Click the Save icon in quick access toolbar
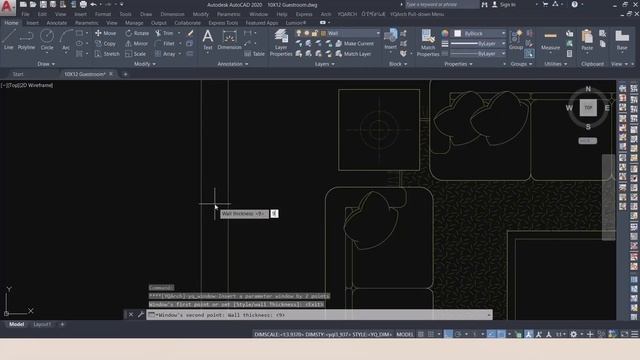This screenshot has width=640, height=360. coord(43,4)
